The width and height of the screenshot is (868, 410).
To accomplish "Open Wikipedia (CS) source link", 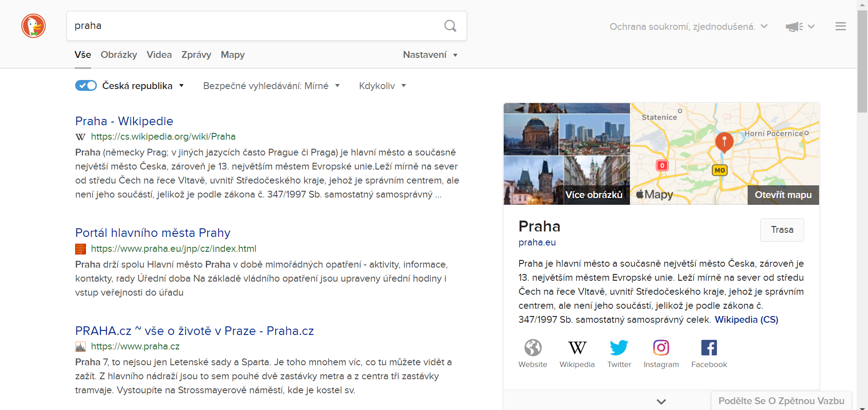I will pyautogui.click(x=747, y=320).
